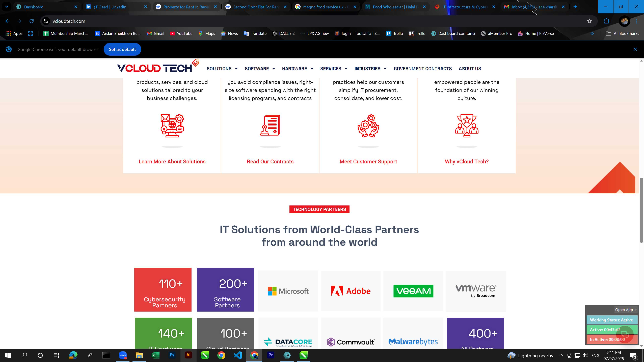This screenshot has height=362, width=644.
Task: Click the Microsoft partner logo
Action: point(288,291)
